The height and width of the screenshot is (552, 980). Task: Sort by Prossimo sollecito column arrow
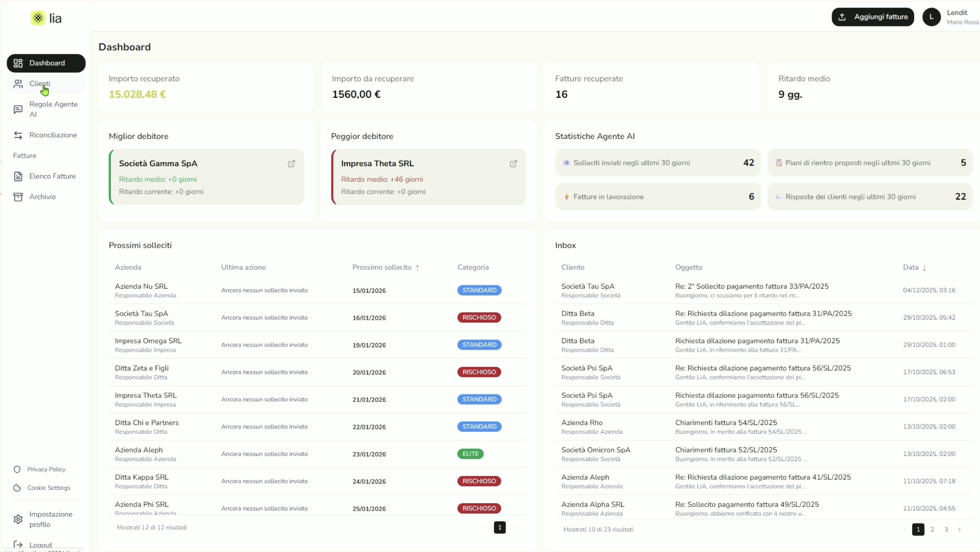[418, 267]
